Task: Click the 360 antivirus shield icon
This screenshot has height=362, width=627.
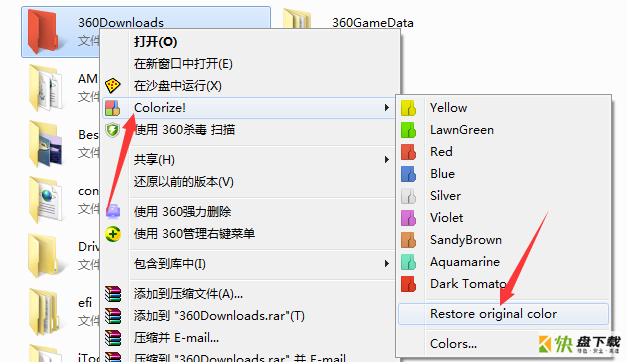Action: tap(113, 130)
